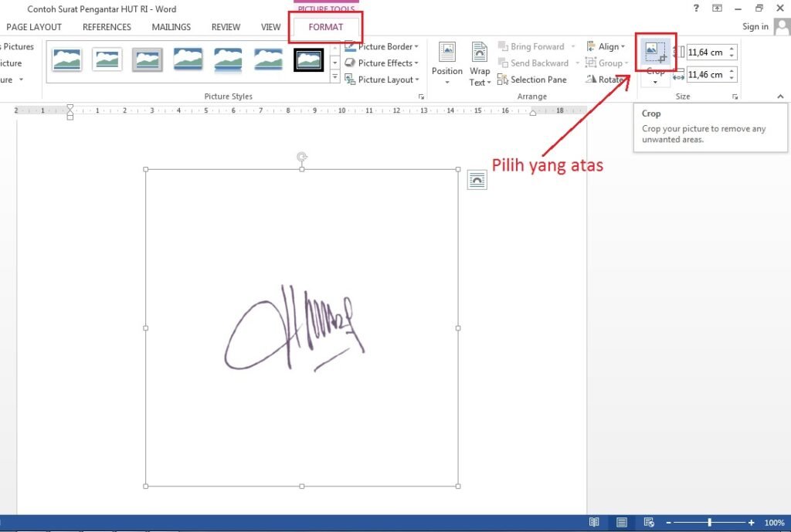Image resolution: width=791 pixels, height=532 pixels.
Task: Click the Layout Options icon beside picture
Action: (x=477, y=180)
